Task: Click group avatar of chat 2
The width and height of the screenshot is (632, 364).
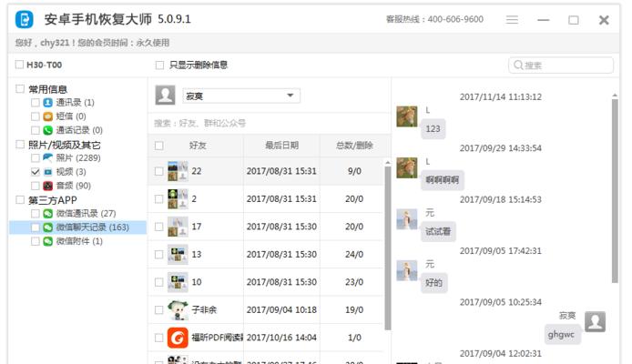Action: [x=178, y=199]
